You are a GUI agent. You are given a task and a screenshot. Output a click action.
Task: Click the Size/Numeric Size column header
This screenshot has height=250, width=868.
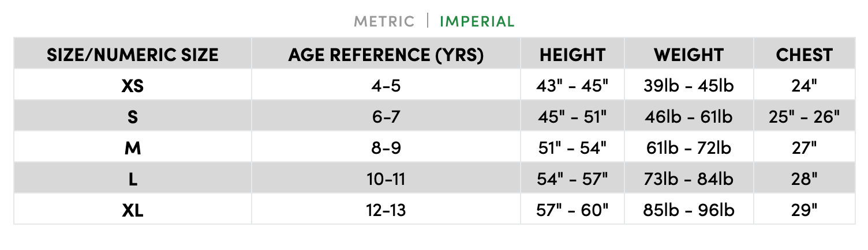[x=132, y=55]
